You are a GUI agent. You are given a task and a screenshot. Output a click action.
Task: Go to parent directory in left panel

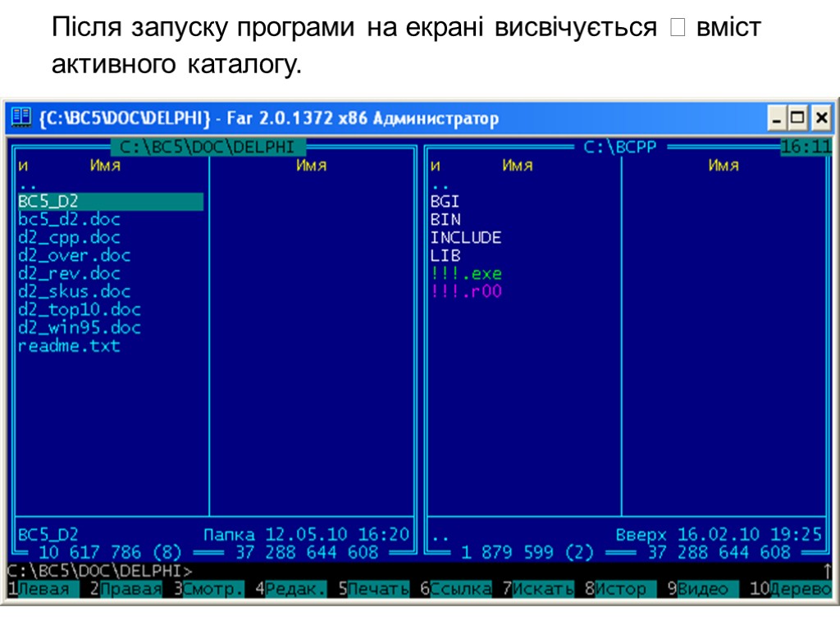(x=28, y=187)
